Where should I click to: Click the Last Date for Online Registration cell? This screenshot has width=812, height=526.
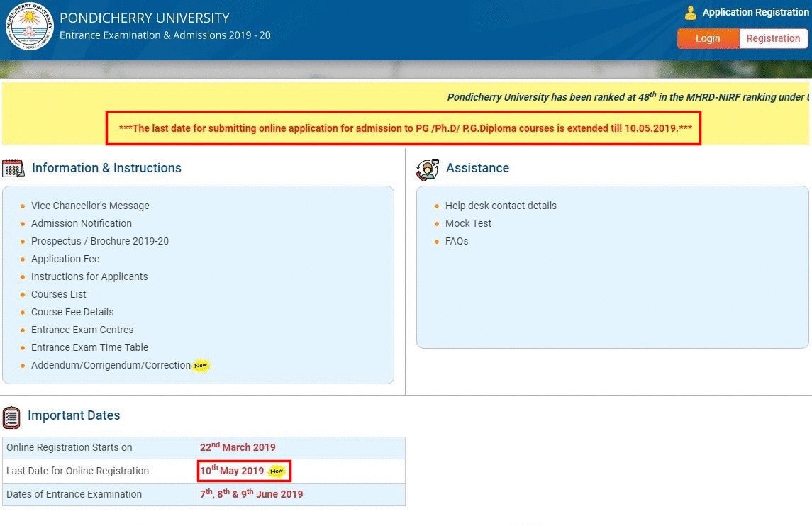99,471
